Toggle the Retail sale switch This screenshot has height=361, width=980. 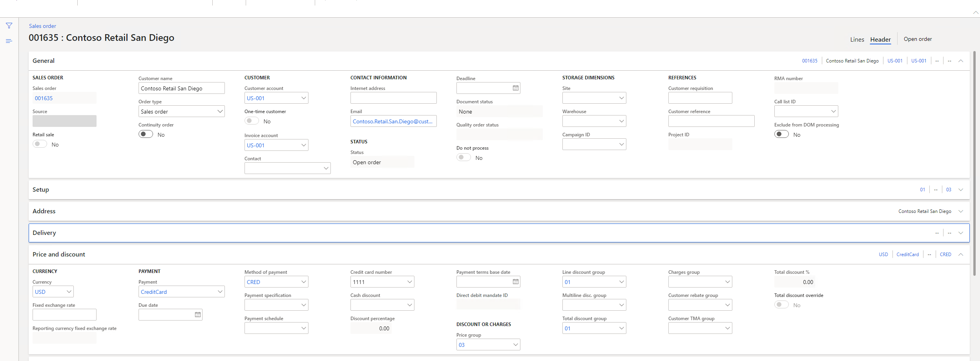pyautogui.click(x=40, y=144)
